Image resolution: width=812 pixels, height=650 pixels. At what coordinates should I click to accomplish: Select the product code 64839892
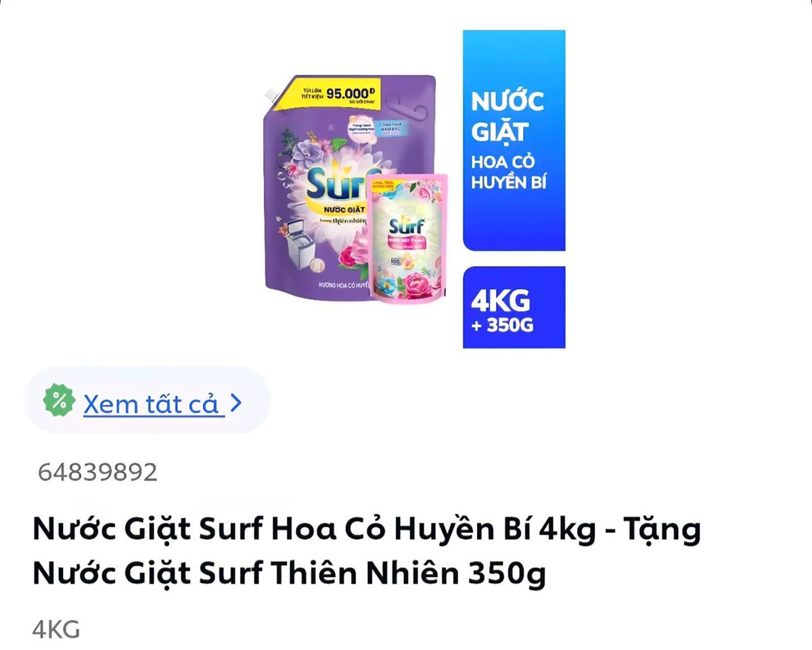click(97, 472)
